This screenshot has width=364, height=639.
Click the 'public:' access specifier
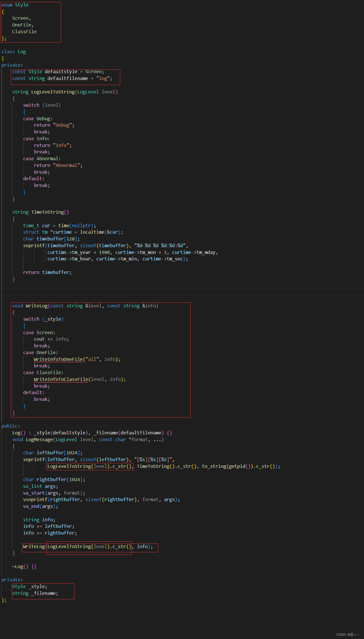pyautogui.click(x=11, y=426)
